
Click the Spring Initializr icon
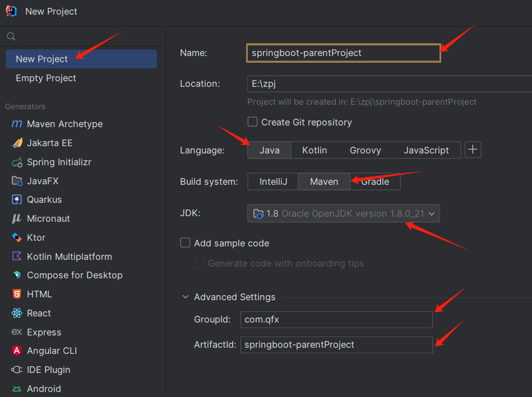coord(17,162)
